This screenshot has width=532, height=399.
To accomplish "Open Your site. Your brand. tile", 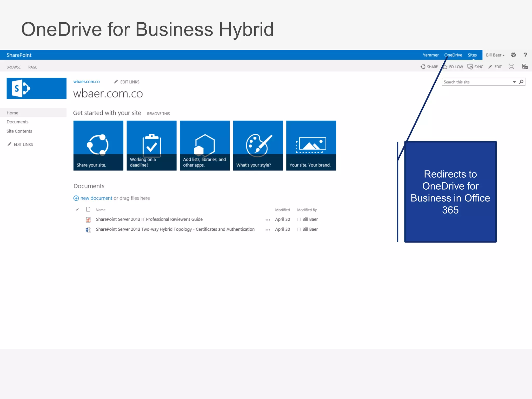I will pos(311,145).
